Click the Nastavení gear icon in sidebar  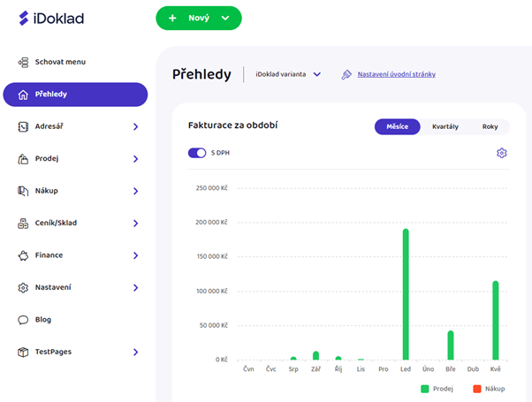click(23, 288)
